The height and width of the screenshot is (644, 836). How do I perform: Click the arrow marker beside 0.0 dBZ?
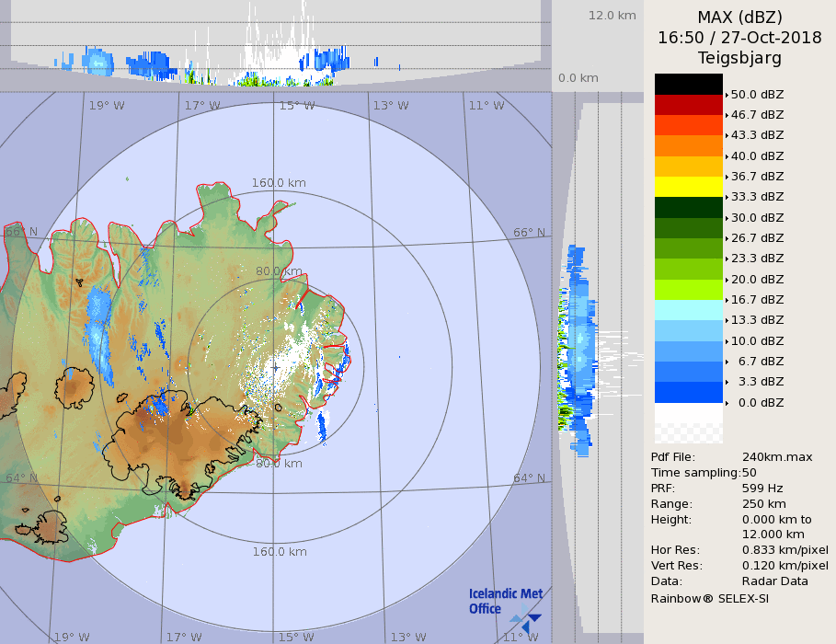pos(727,403)
